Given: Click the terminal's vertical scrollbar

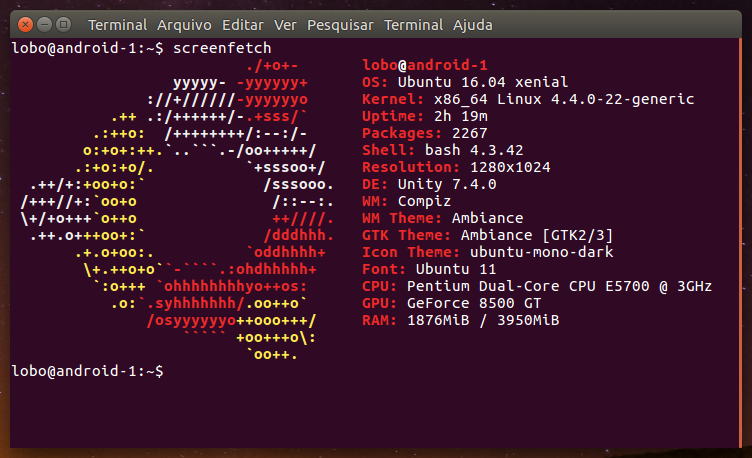Looking at the screenshot, I should tap(740, 243).
